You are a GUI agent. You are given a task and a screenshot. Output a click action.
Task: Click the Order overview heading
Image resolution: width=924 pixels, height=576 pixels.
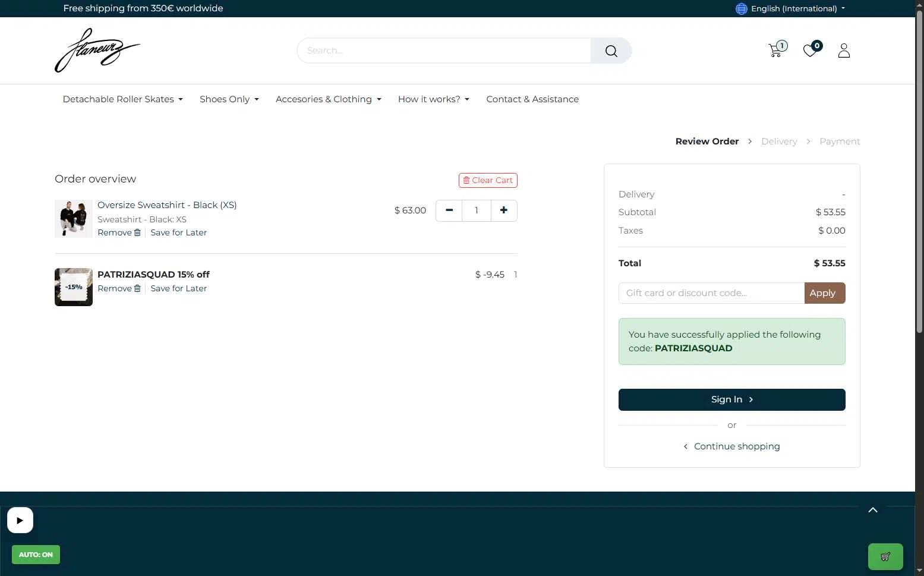tap(95, 179)
